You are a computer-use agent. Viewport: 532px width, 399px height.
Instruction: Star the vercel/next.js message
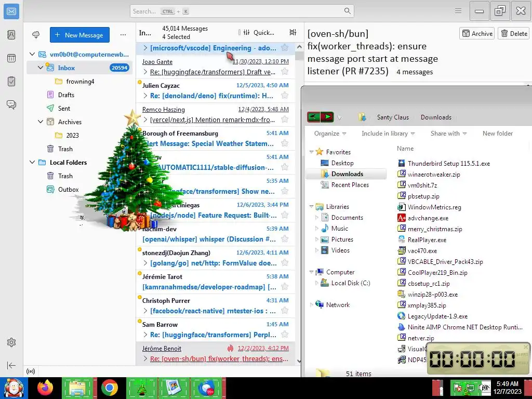point(285,119)
